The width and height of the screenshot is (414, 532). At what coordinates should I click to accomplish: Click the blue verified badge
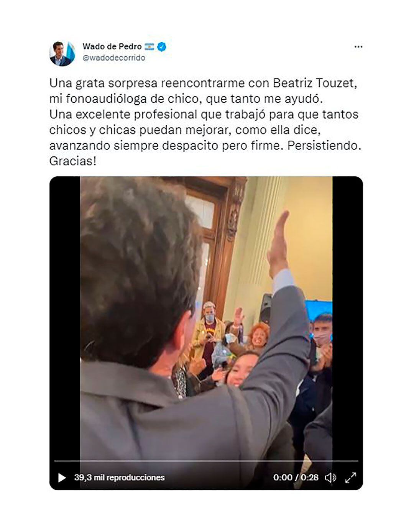pyautogui.click(x=162, y=47)
